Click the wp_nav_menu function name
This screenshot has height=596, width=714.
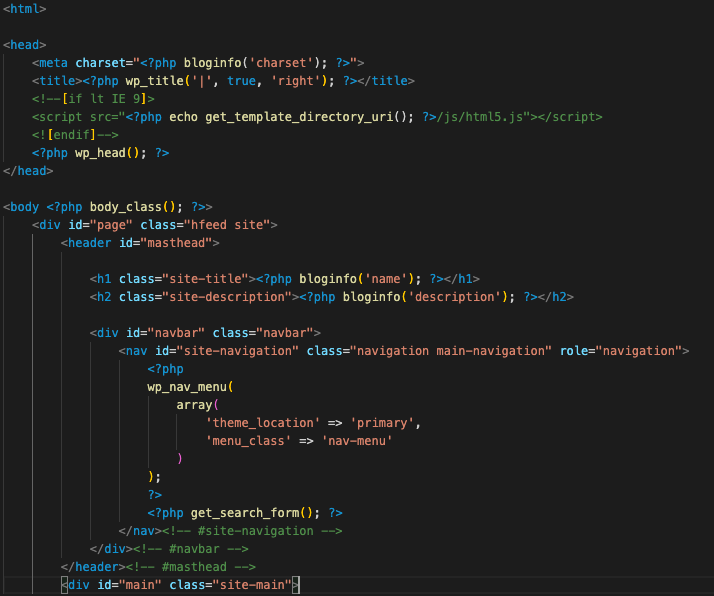tap(187, 387)
